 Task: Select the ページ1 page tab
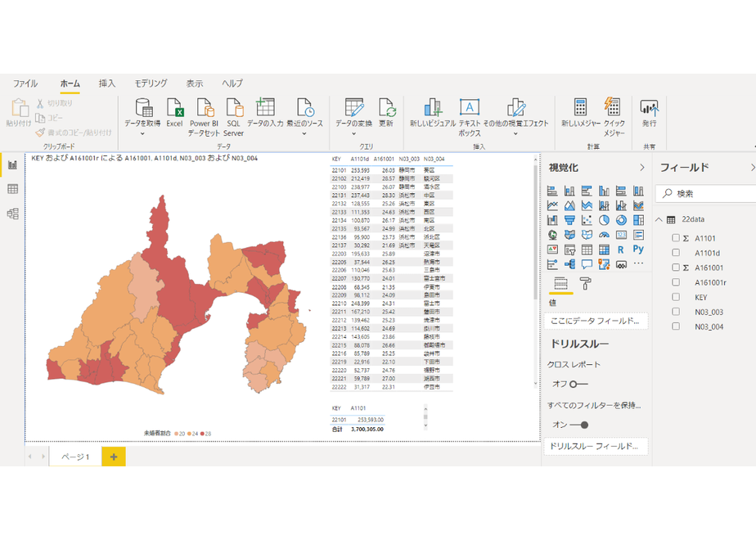[x=75, y=457]
